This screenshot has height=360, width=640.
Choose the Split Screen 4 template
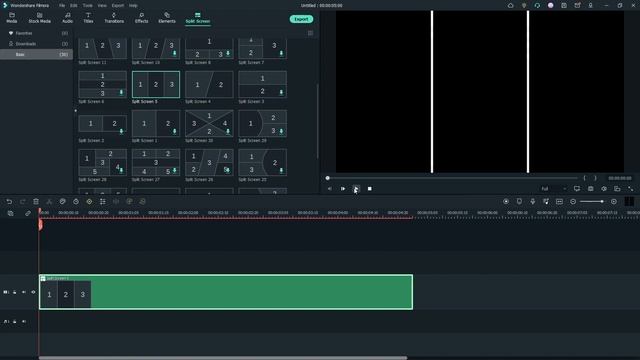tap(209, 84)
